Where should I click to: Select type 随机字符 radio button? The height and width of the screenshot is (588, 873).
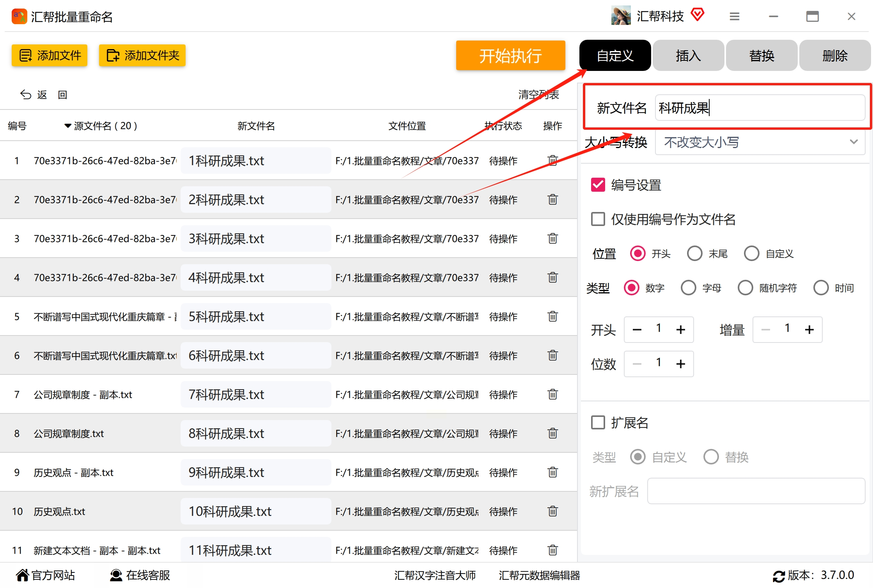[746, 288]
